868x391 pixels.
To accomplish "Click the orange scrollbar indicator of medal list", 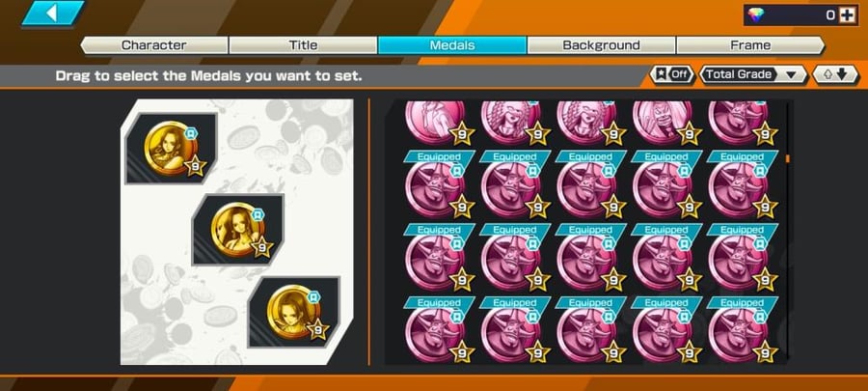I will point(787,159).
